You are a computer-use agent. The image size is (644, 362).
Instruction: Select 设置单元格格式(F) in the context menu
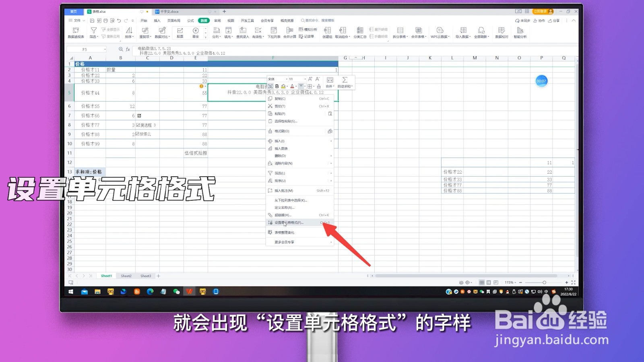(x=299, y=222)
